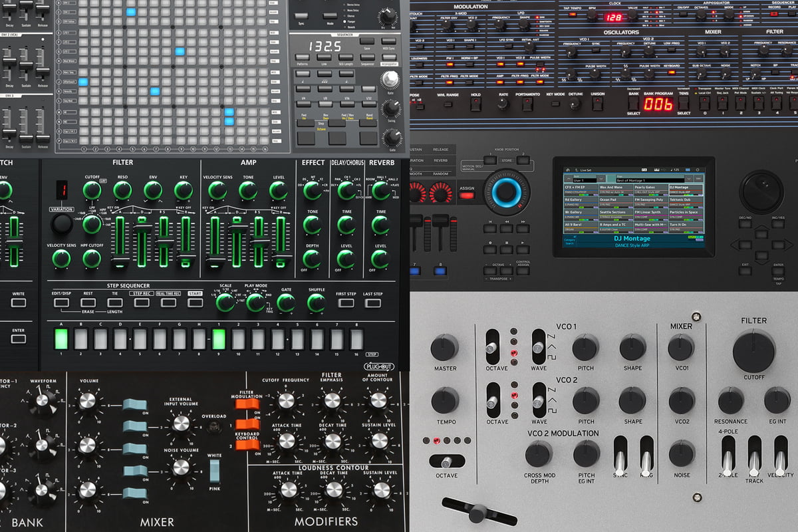Image resolution: width=798 pixels, height=532 pixels.
Task: Click the cursor down arrow button
Action: [x=761, y=255]
